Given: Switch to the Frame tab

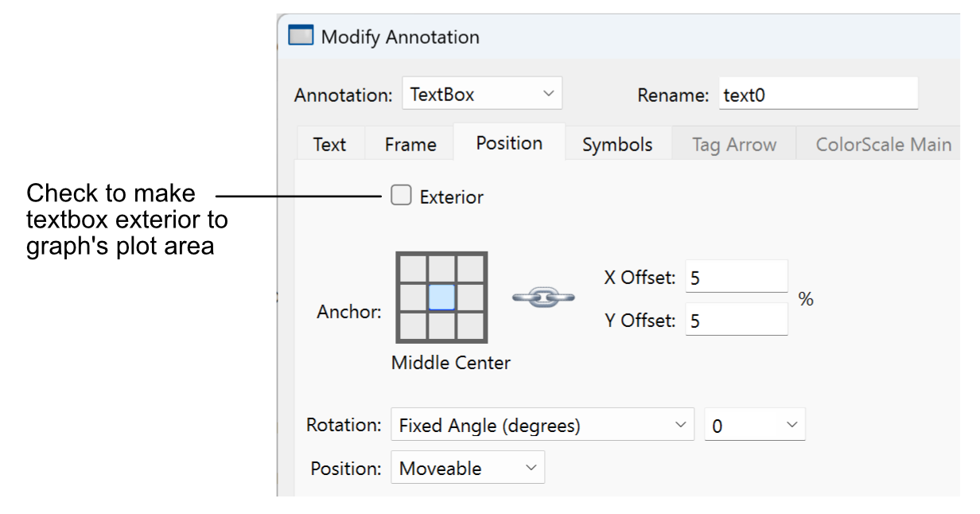Looking at the screenshot, I should coord(410,144).
